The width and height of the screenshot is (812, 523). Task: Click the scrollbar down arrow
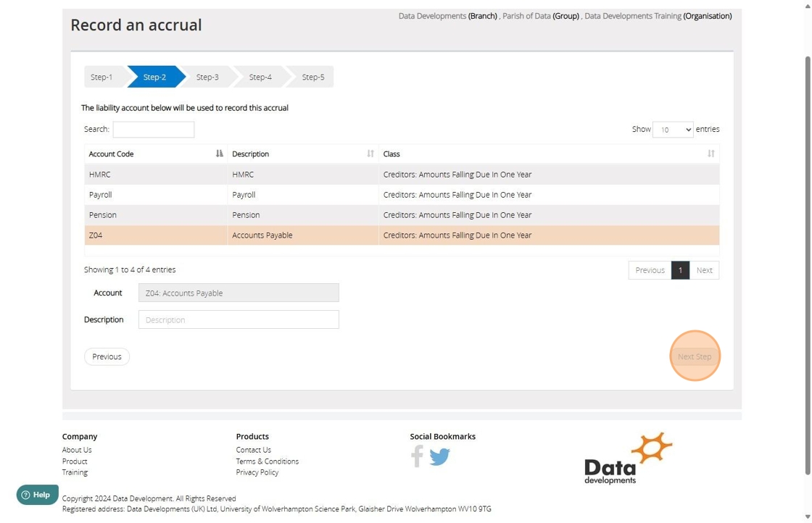point(808,516)
